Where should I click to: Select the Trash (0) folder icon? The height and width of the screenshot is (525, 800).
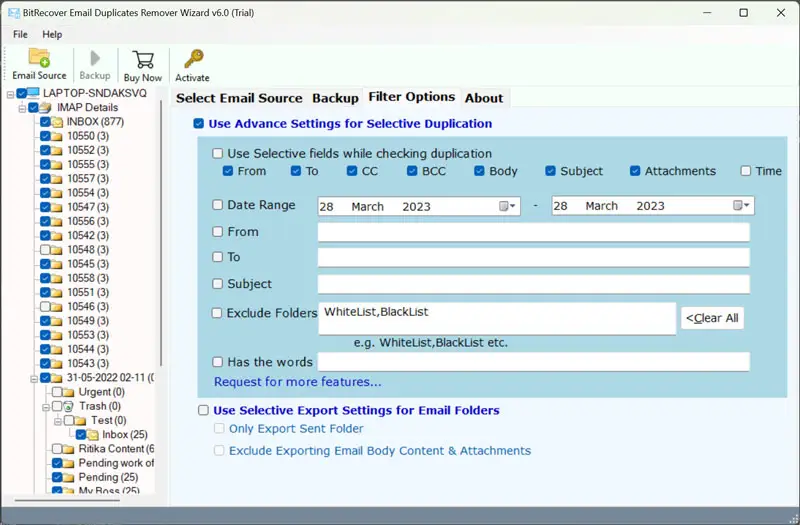click(69, 407)
